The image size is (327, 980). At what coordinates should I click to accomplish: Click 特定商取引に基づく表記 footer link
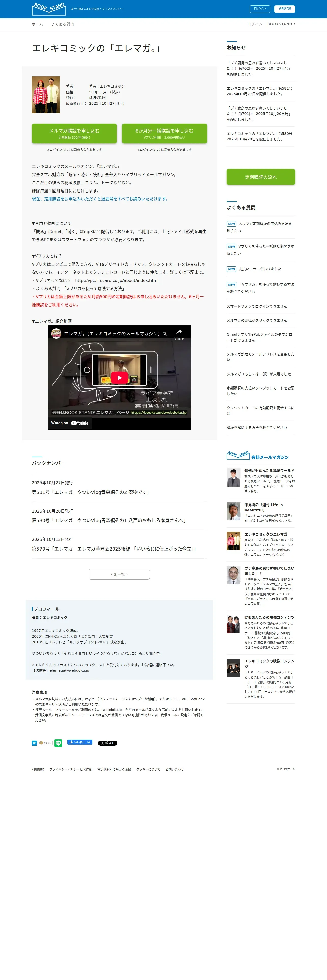[x=114, y=769]
